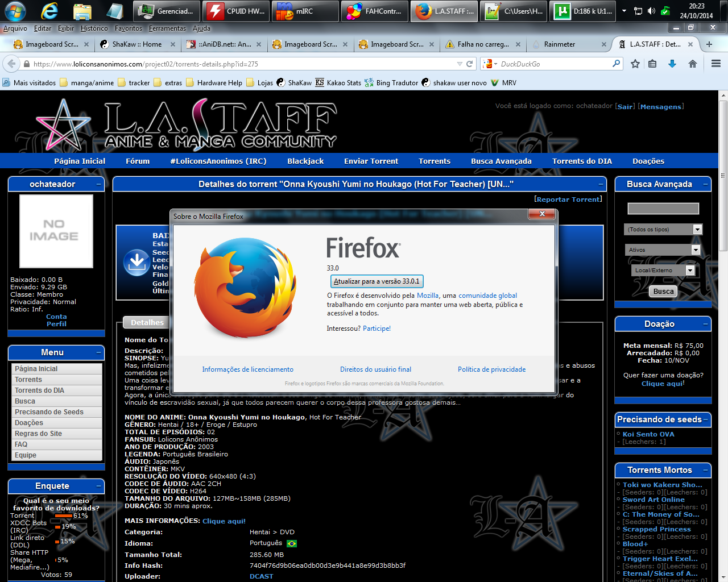The image size is (728, 582).
Task: Collapse the Busca Avançada panel
Action: coord(706,184)
